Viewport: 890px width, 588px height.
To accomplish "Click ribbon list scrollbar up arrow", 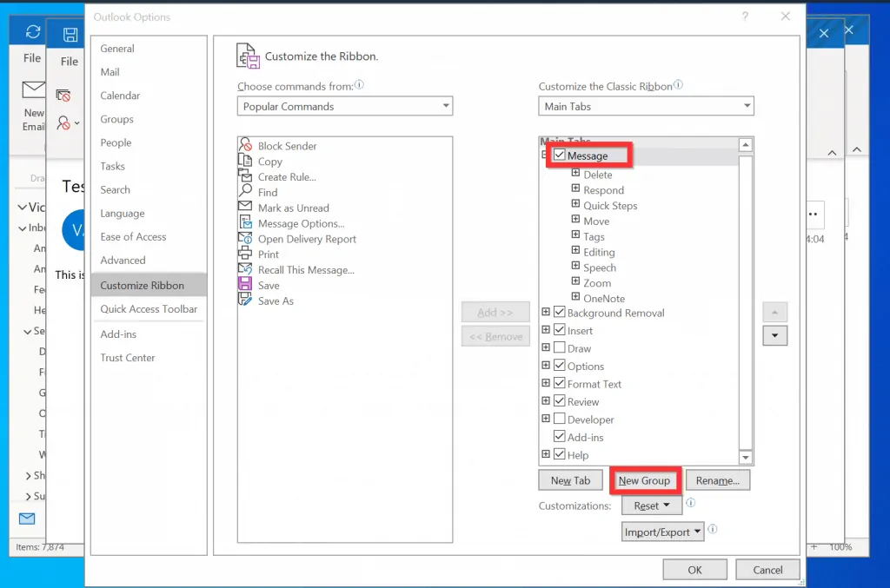I will coord(746,145).
